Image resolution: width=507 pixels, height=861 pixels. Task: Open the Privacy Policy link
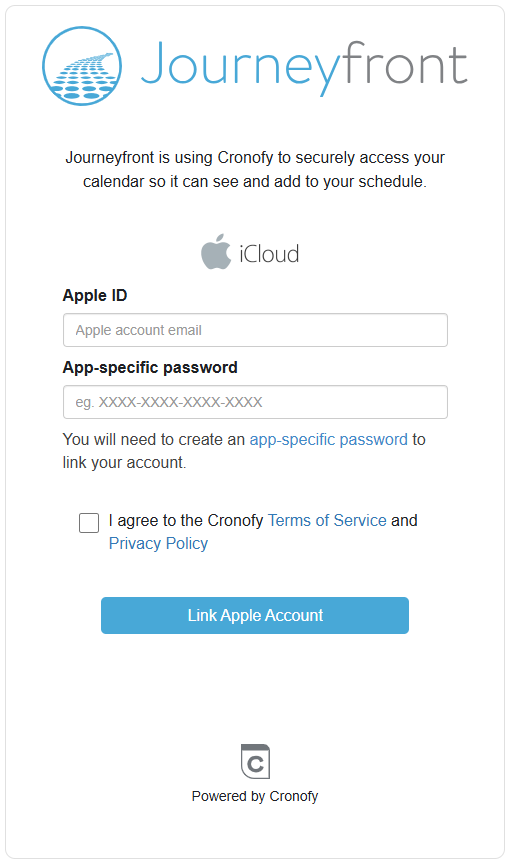click(158, 543)
